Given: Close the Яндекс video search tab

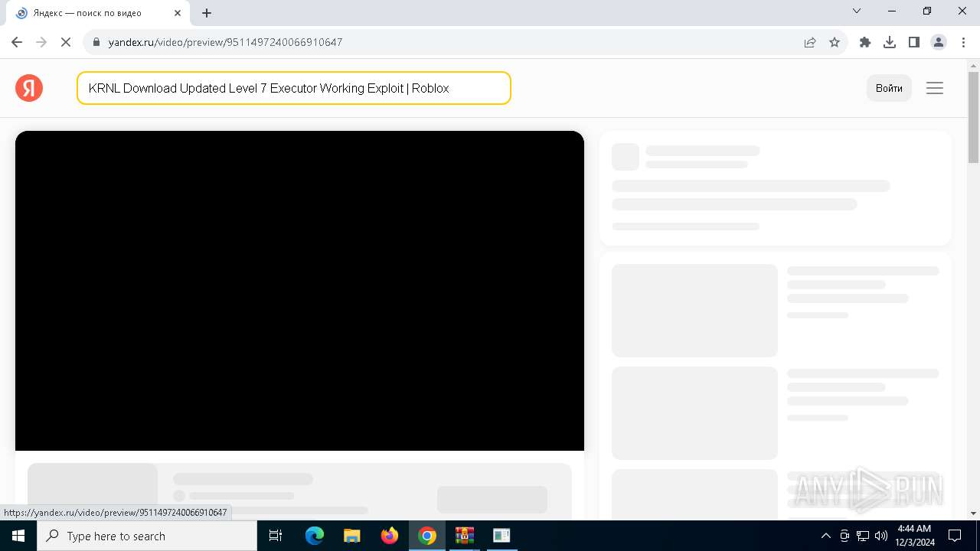Looking at the screenshot, I should click(x=178, y=13).
